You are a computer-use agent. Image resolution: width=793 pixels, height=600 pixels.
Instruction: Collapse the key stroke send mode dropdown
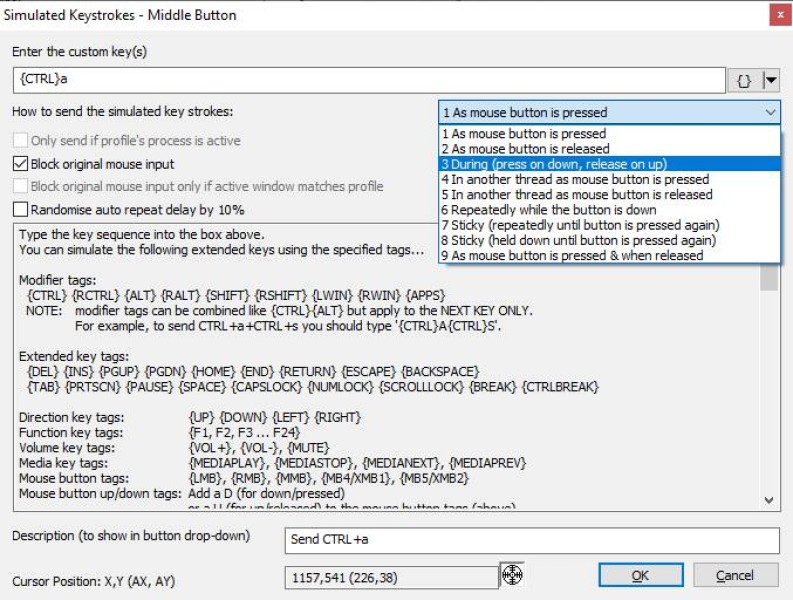coord(768,112)
